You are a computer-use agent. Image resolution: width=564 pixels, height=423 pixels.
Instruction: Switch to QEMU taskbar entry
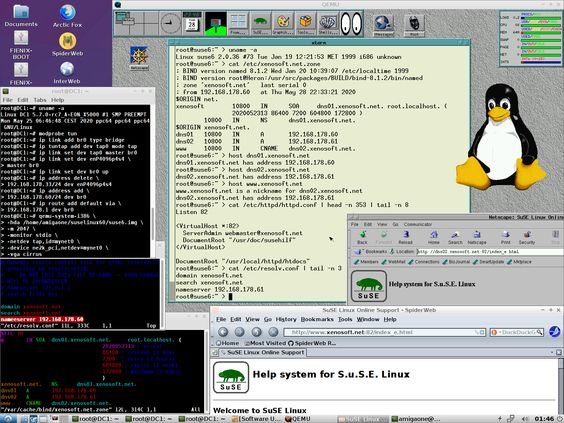[297, 419]
